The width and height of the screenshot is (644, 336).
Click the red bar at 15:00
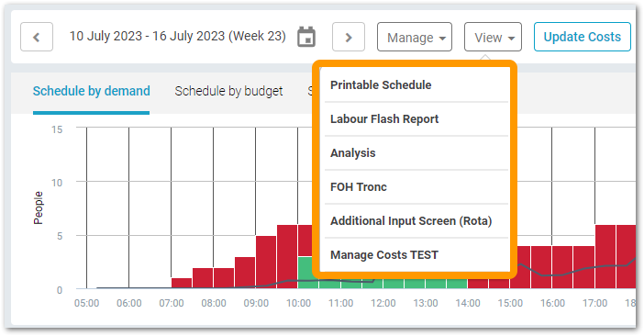(x=520, y=267)
